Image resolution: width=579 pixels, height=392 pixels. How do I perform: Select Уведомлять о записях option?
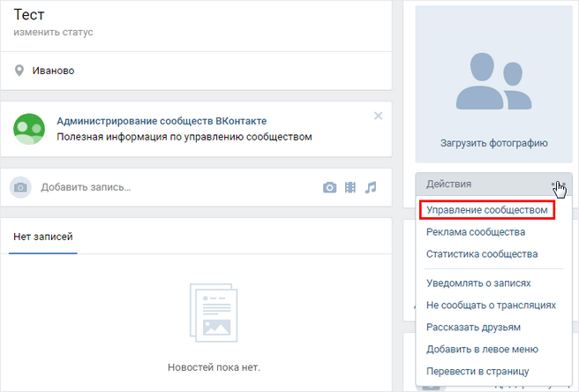[478, 283]
